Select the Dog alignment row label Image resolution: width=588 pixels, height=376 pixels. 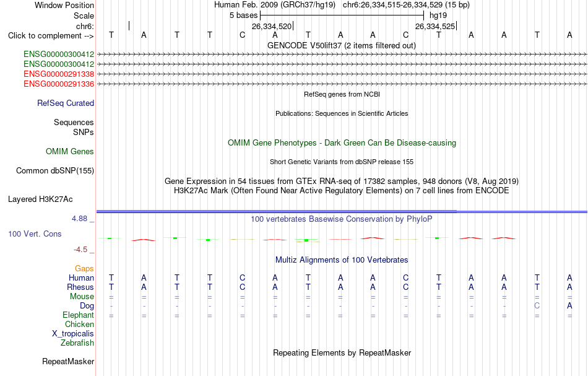pos(87,306)
